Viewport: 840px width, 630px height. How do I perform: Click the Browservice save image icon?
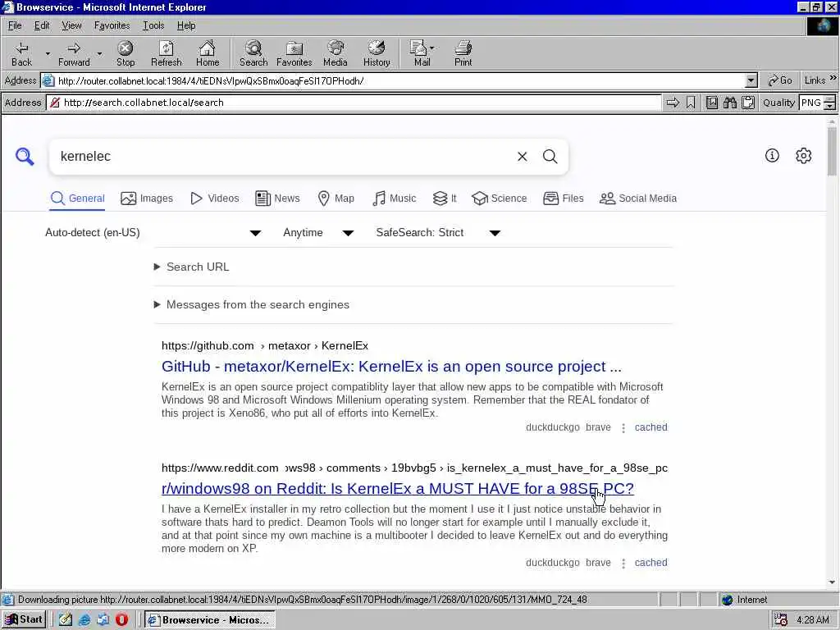tap(711, 103)
